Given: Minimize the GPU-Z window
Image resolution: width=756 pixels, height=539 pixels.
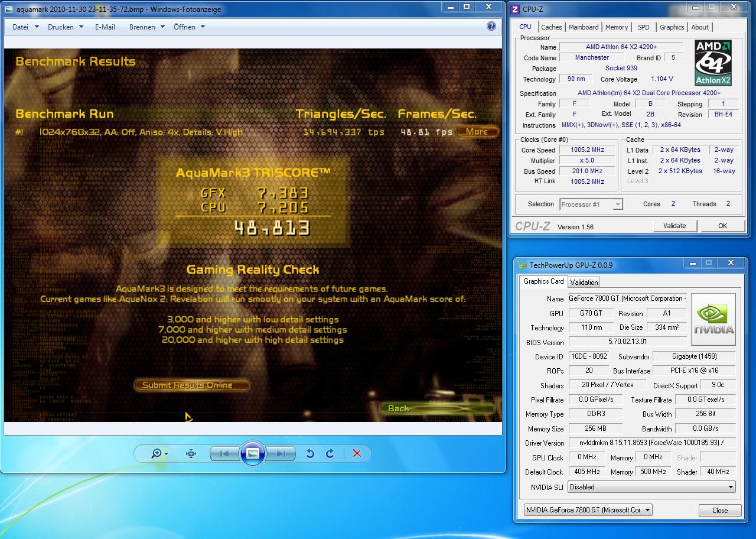Looking at the screenshot, I should click(x=692, y=262).
